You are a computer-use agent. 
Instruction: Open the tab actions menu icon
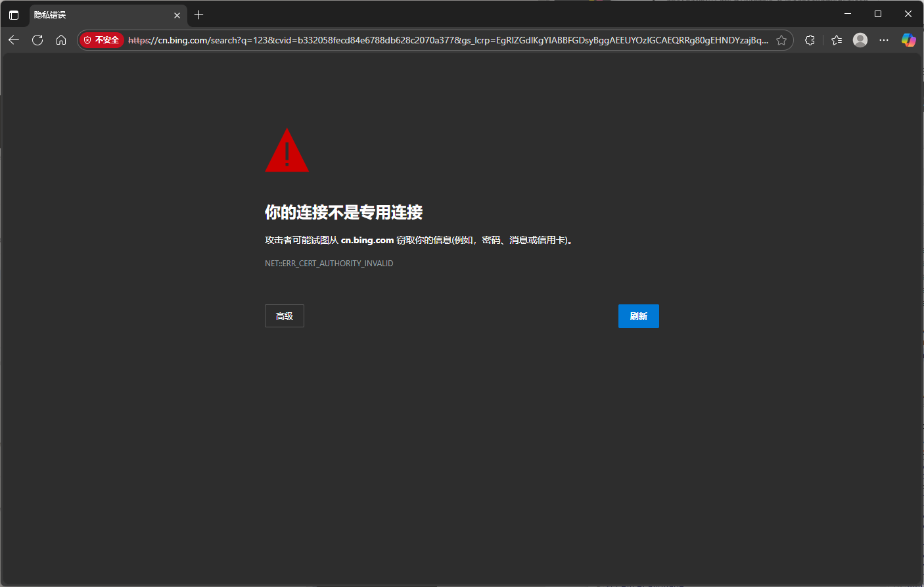(14, 14)
